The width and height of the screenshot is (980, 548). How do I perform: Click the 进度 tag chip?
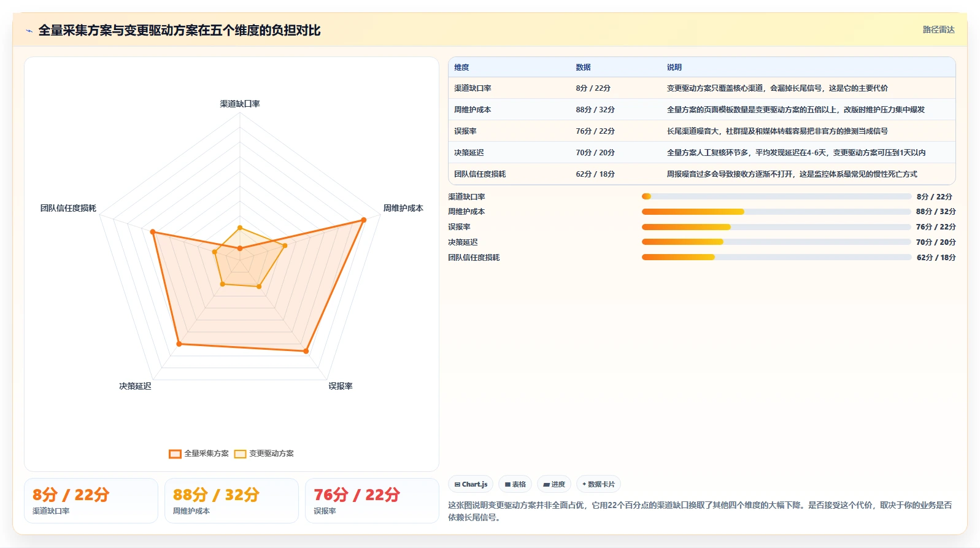click(x=554, y=484)
